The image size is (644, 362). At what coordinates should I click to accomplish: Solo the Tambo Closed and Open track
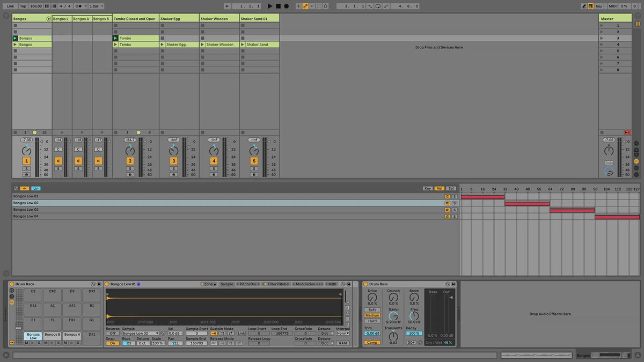pos(130,168)
